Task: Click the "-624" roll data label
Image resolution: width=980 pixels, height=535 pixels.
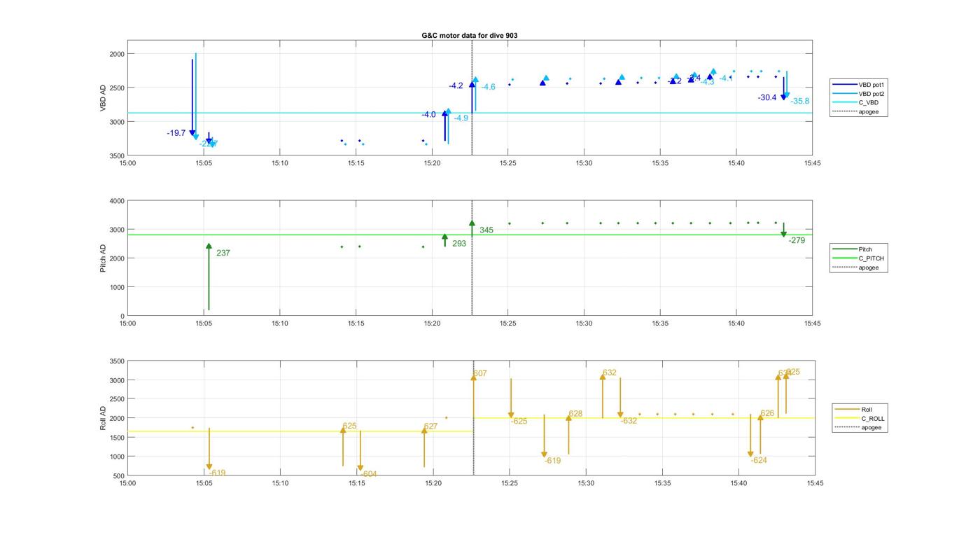Action: tap(759, 461)
